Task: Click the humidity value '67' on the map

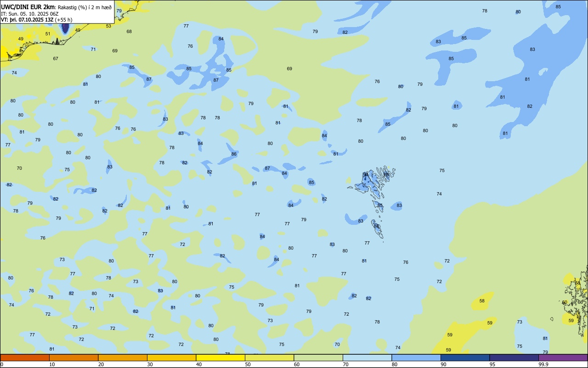Action: click(56, 58)
